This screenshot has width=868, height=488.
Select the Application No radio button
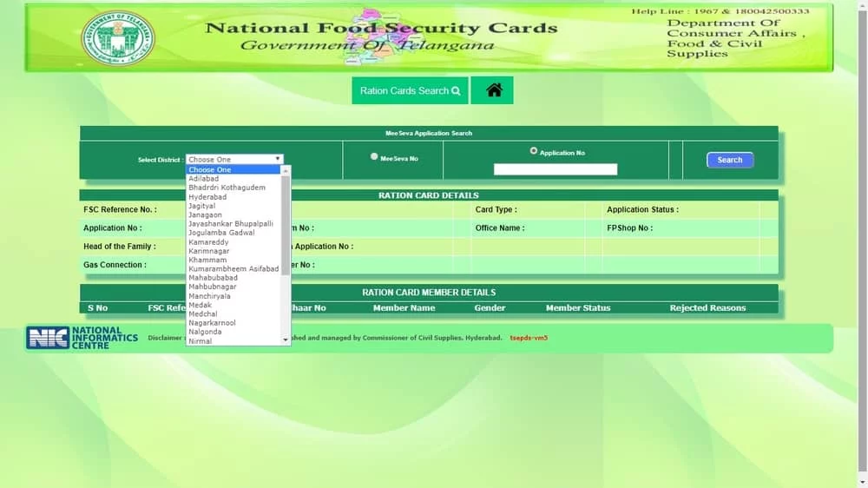(x=534, y=151)
